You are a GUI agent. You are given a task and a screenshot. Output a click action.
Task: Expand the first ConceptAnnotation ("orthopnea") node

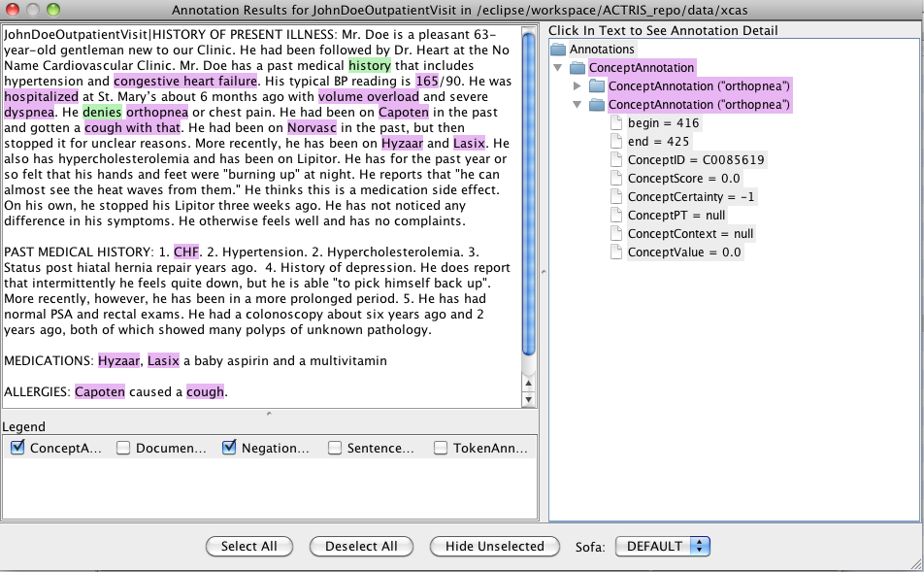pyautogui.click(x=577, y=86)
